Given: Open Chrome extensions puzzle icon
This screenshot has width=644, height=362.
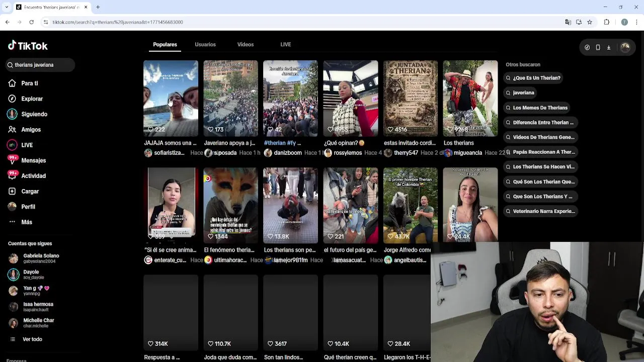Looking at the screenshot, I should tap(607, 22).
